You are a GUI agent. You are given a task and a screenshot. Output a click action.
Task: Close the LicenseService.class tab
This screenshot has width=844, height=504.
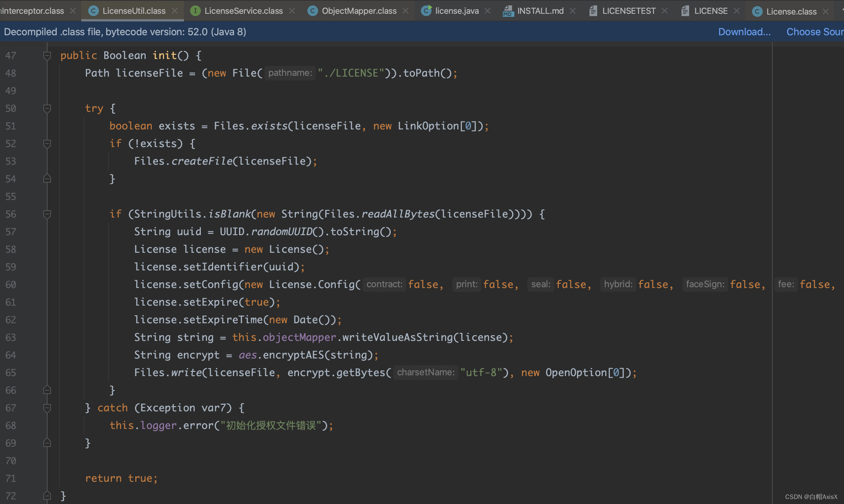(x=292, y=11)
